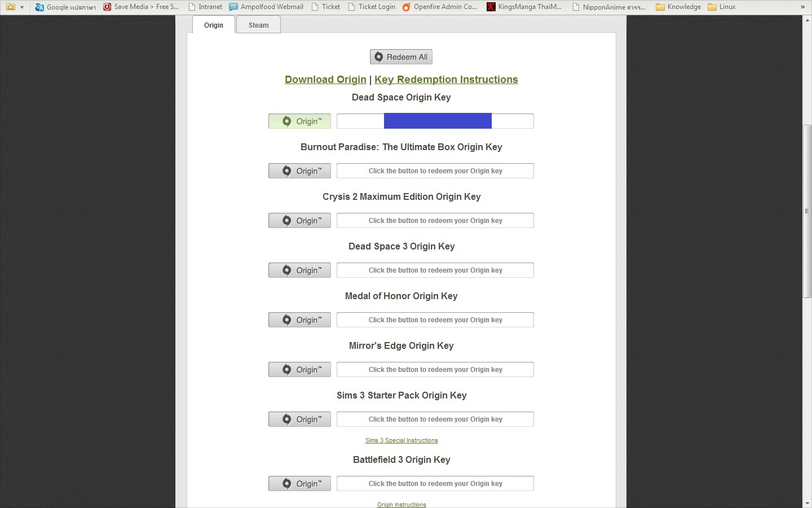812x508 pixels.
Task: Click the 'Burnout Paradise: The Ultimate Box Origin Key' heading
Action: pos(401,147)
